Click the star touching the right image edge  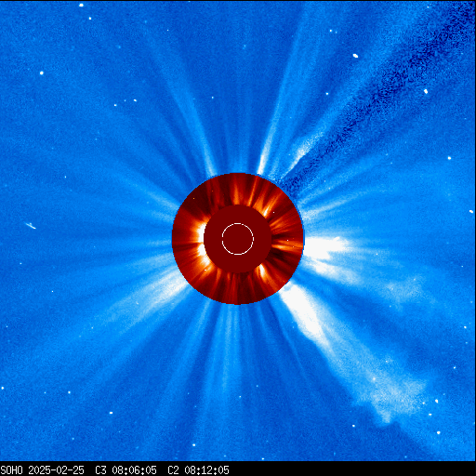[471, 212]
